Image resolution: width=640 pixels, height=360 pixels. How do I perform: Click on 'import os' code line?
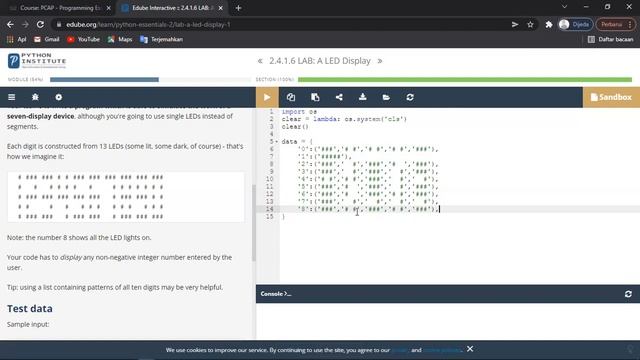299,111
